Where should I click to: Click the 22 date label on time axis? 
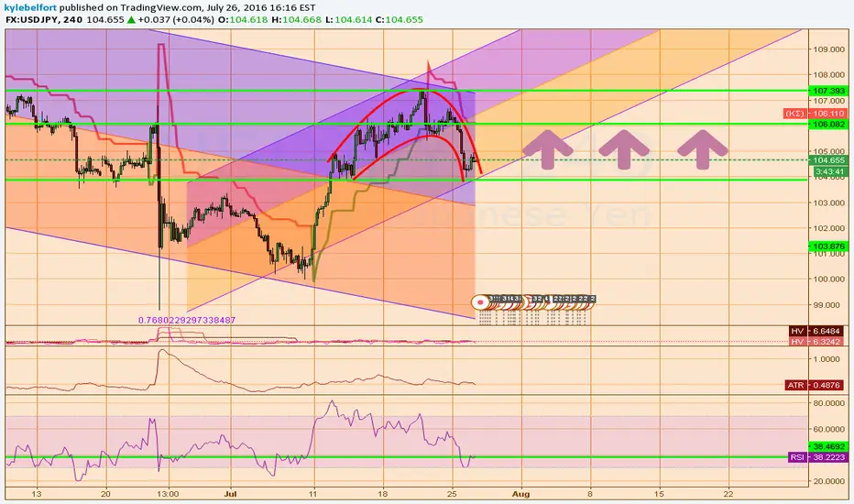tap(728, 494)
